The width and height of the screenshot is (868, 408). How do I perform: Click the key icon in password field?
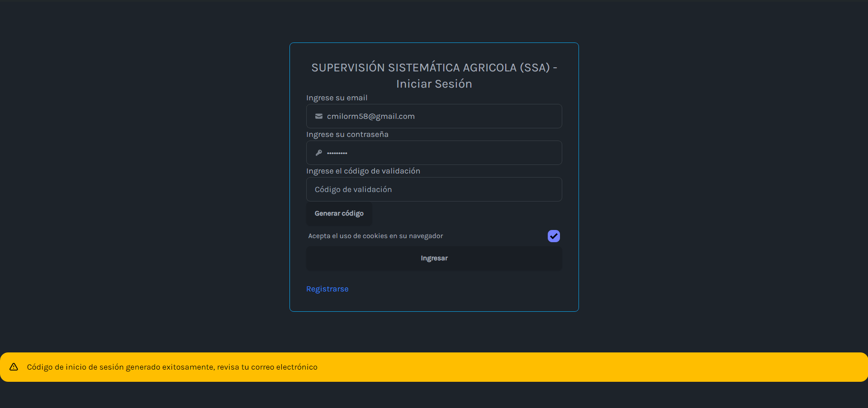pos(319,153)
